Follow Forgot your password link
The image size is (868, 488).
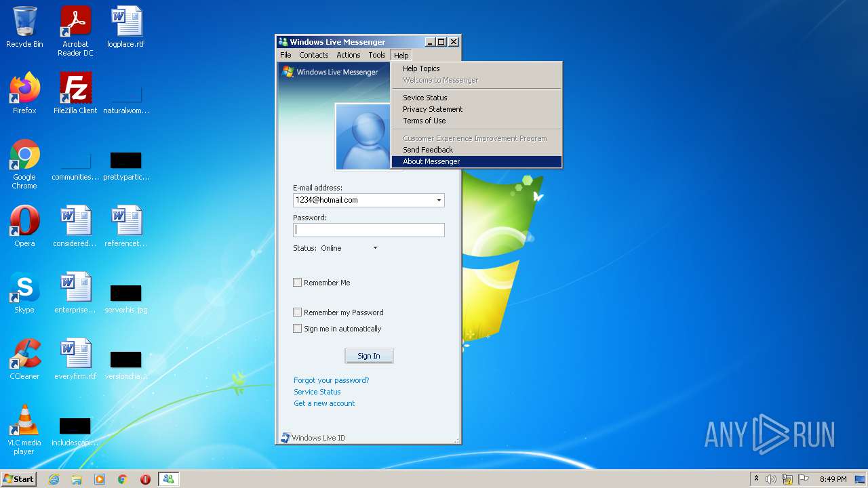click(331, 380)
